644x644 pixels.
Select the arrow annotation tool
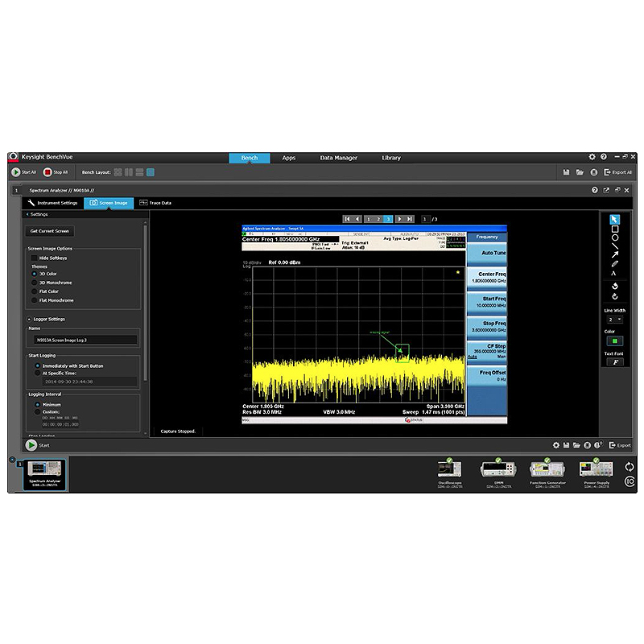pos(614,254)
